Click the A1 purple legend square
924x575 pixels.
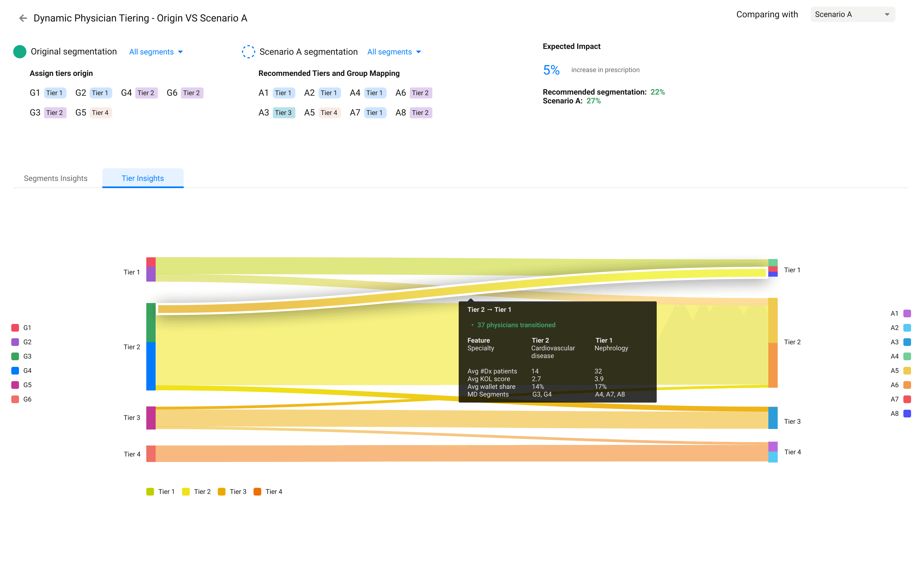(x=907, y=314)
